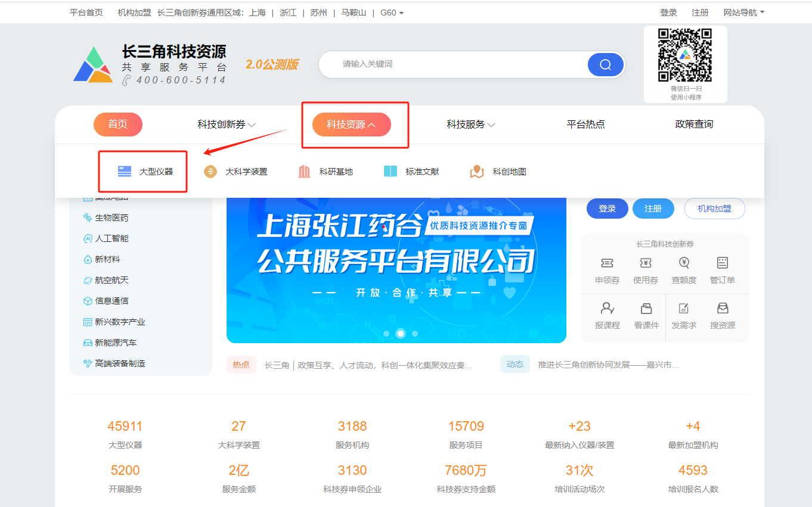Click the 发需求 edit icon

pos(684,308)
